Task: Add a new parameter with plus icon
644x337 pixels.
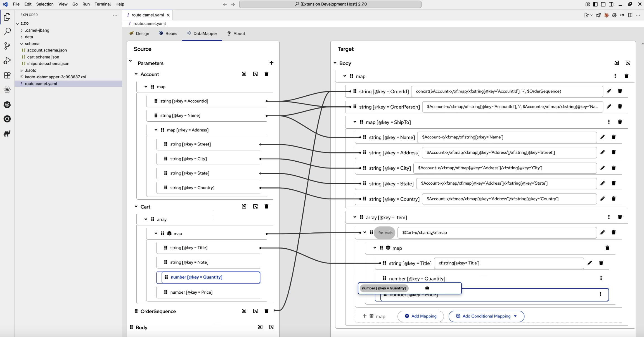Action: pos(271,63)
